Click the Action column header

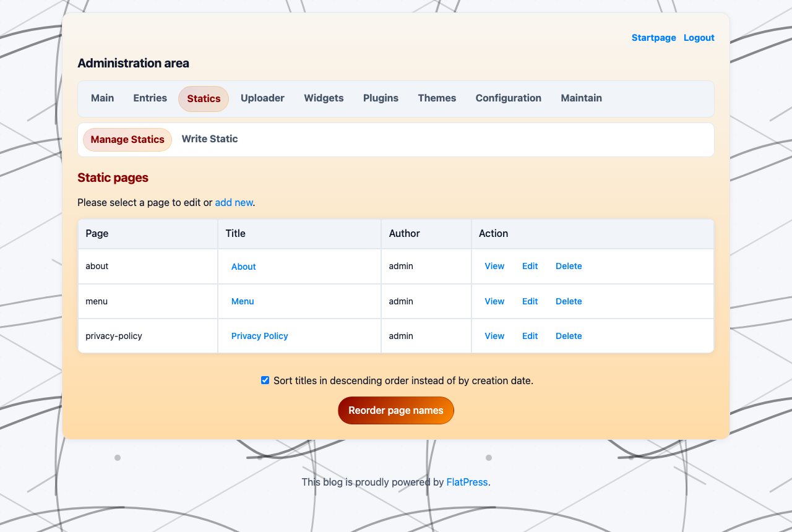pos(593,234)
